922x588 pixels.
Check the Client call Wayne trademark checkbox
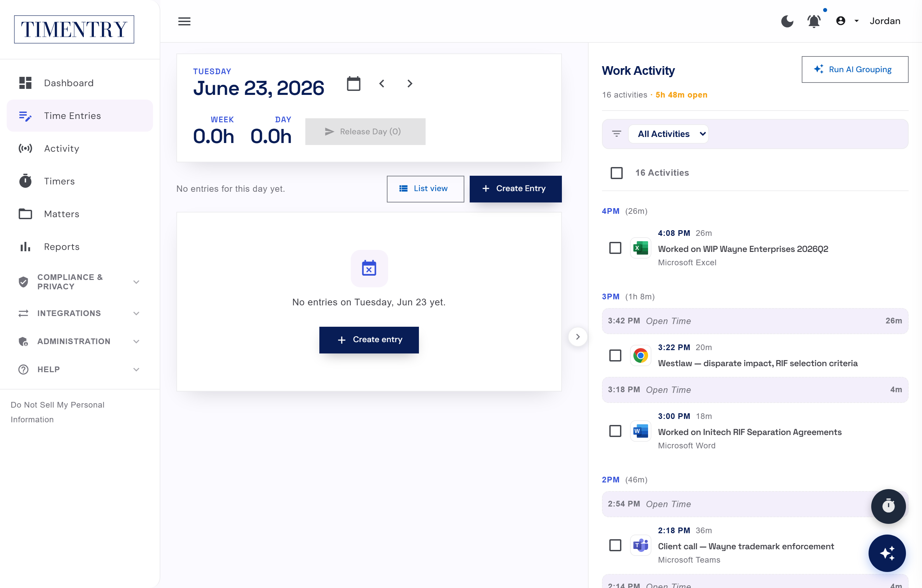tap(615, 545)
